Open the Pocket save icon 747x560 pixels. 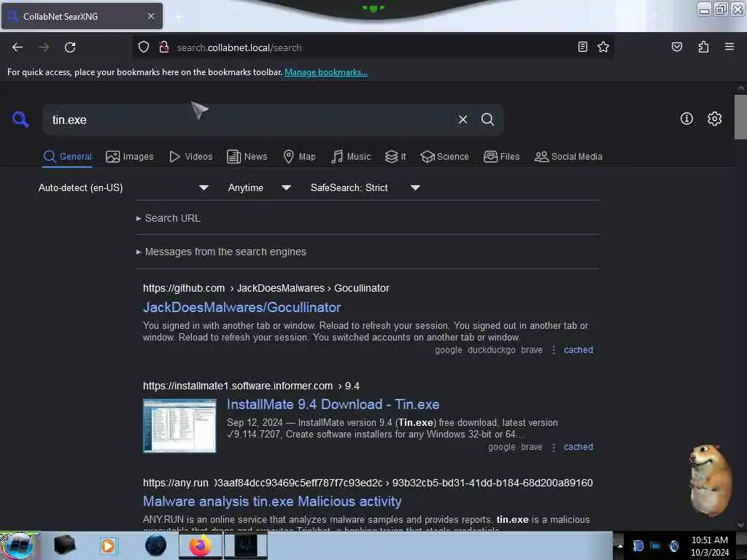pyautogui.click(x=676, y=47)
